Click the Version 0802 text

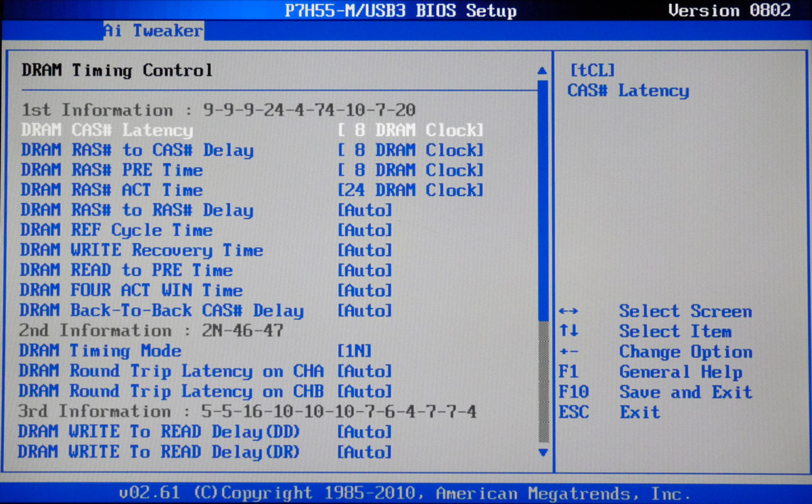point(729,10)
